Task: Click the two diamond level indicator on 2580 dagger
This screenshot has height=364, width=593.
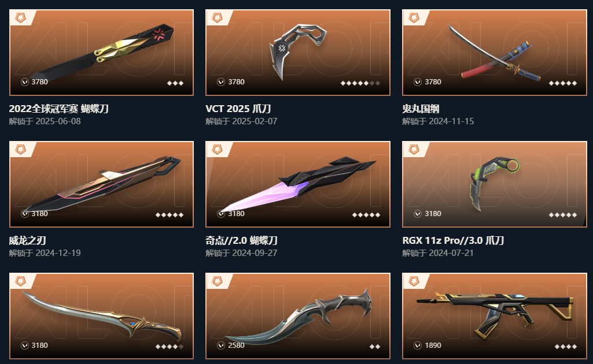Action: 375,347
